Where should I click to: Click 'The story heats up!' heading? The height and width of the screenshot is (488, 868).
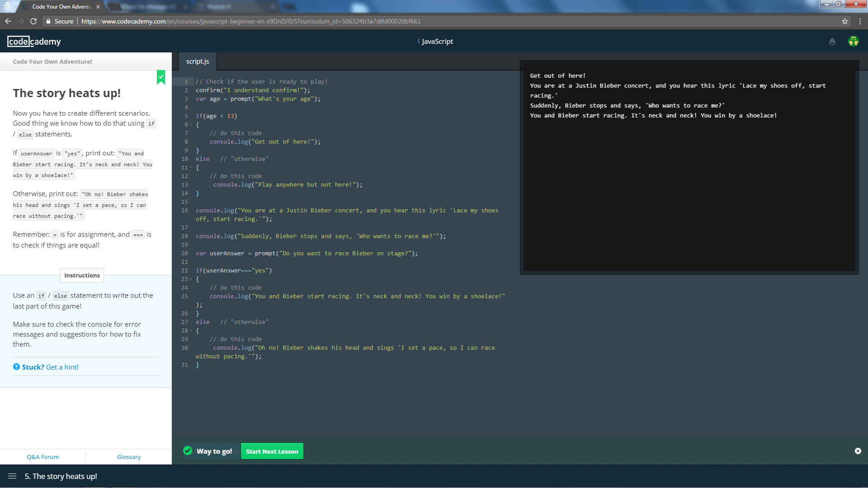tap(67, 93)
